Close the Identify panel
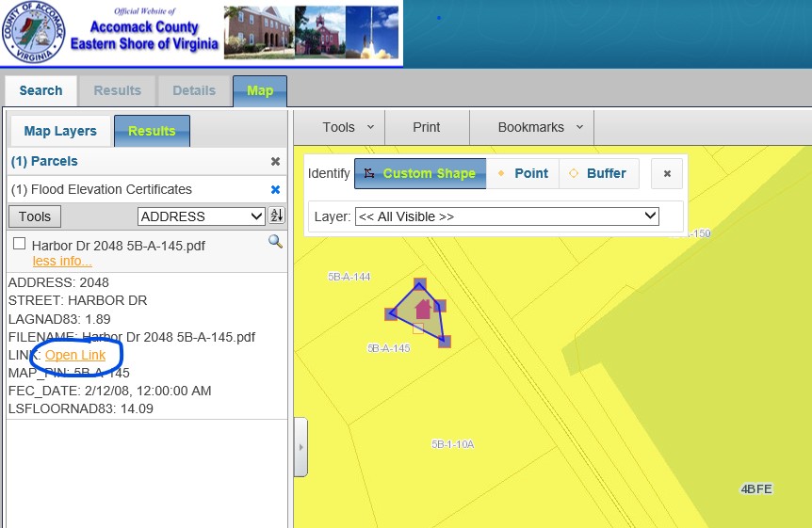Viewport: 812px width, 528px height. [667, 174]
